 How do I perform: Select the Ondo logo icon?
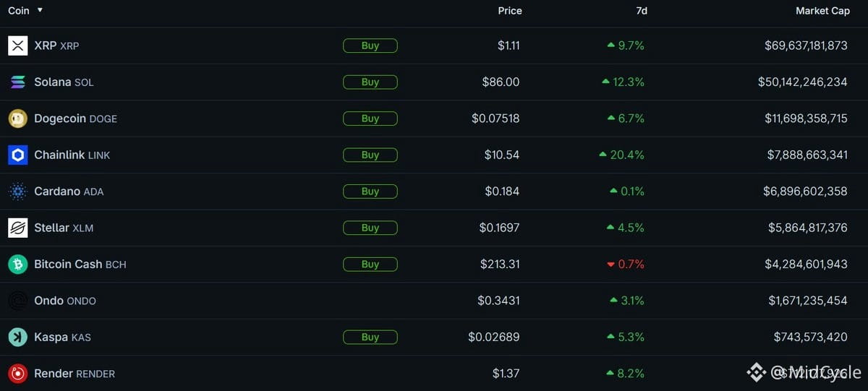tap(17, 301)
